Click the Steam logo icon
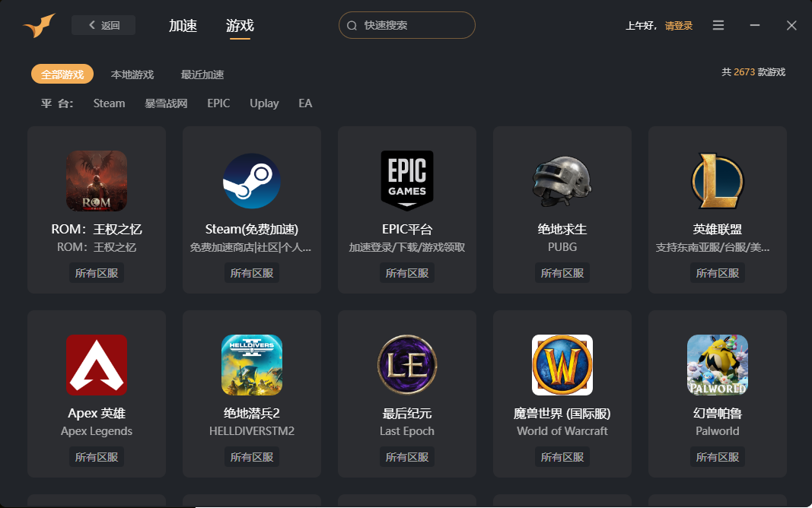This screenshot has height=508, width=812. click(252, 181)
